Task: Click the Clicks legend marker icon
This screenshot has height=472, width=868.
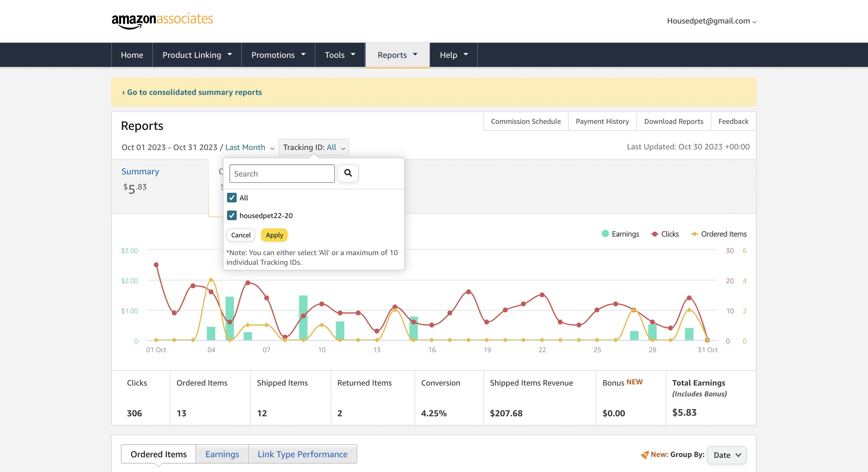Action: coord(655,234)
